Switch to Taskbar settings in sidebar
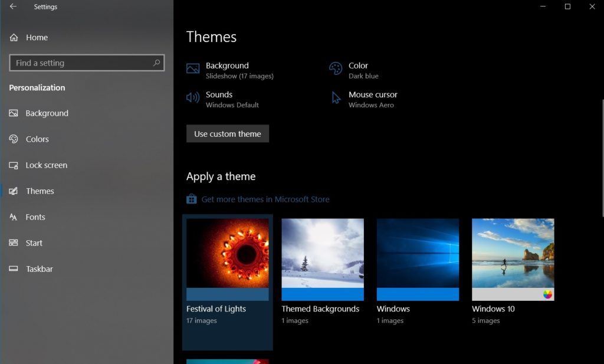The height and width of the screenshot is (364, 604). 13,269
